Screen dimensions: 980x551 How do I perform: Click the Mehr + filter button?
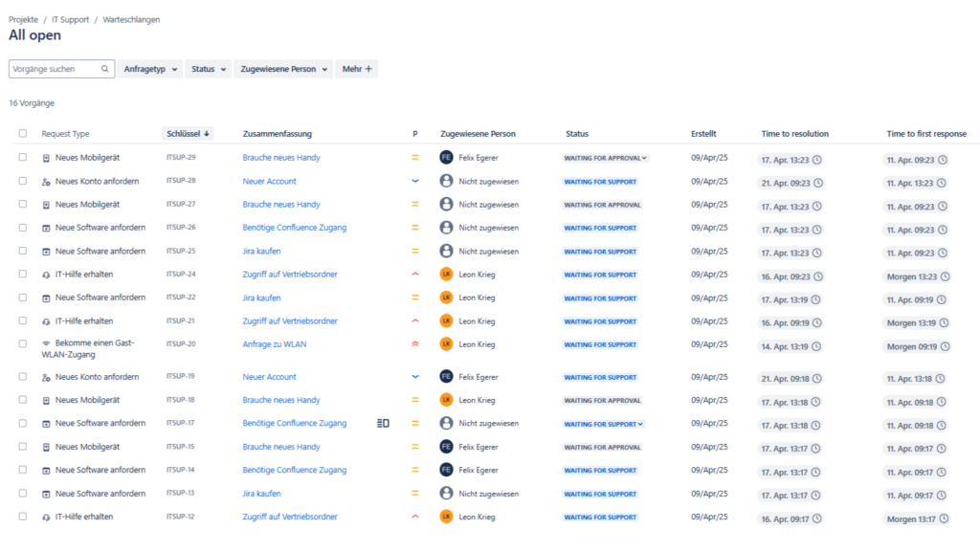tap(357, 68)
